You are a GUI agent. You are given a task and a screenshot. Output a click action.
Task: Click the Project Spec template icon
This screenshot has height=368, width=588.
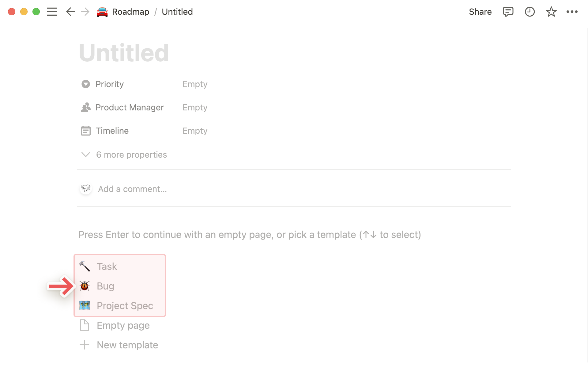(85, 305)
